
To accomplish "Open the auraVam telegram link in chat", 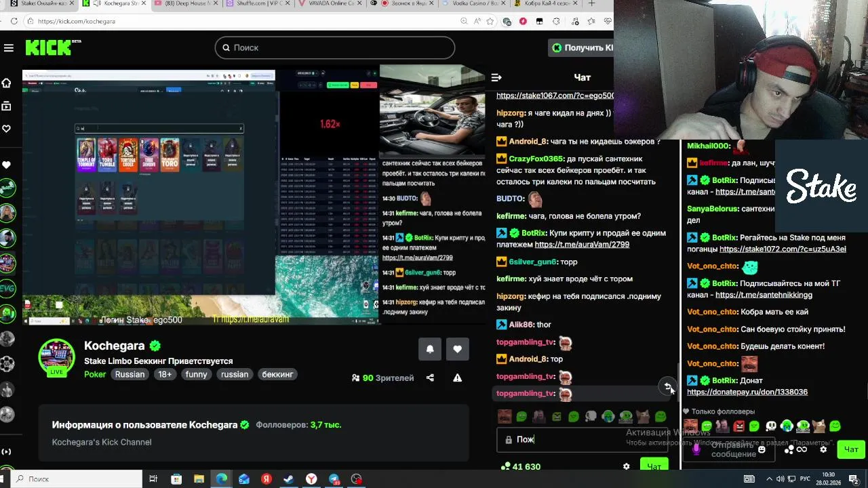I will [582, 245].
